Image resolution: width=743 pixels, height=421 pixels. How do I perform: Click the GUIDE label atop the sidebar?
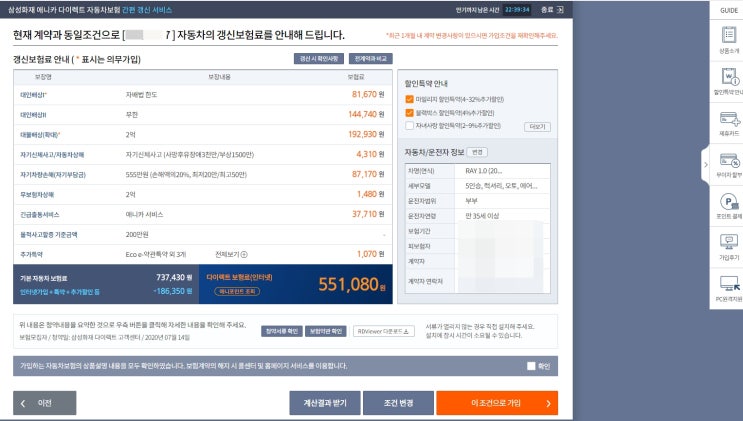point(729,10)
